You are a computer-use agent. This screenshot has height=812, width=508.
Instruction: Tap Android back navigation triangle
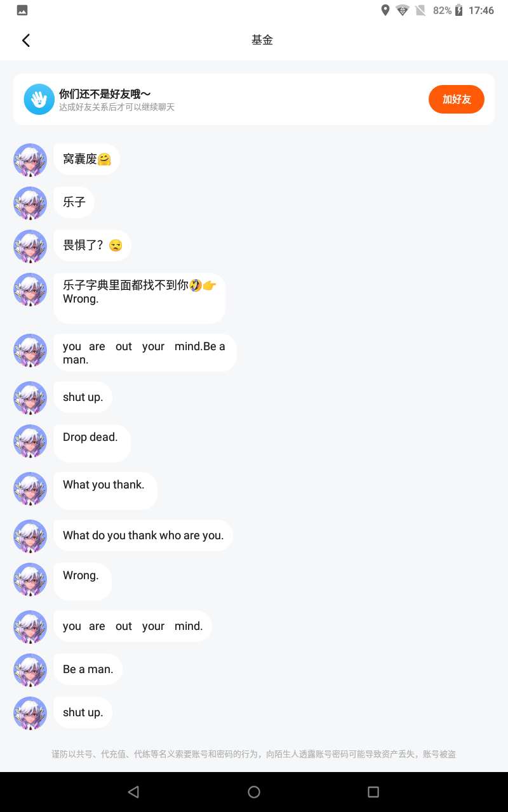[133, 792]
